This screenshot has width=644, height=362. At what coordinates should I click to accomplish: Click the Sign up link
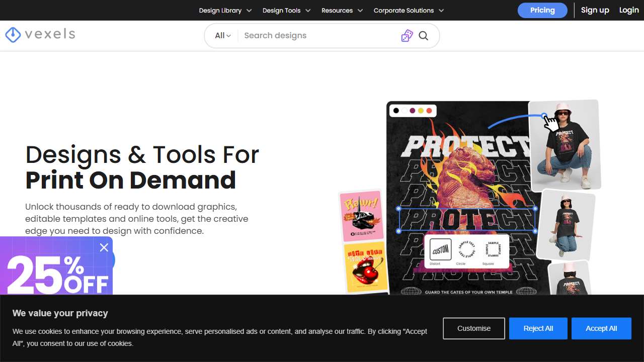click(x=595, y=10)
